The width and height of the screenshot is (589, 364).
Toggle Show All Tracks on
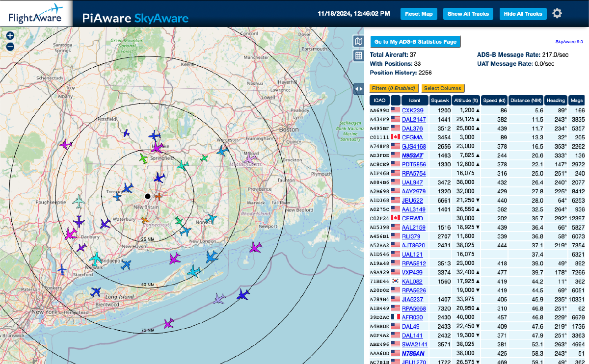click(x=468, y=14)
